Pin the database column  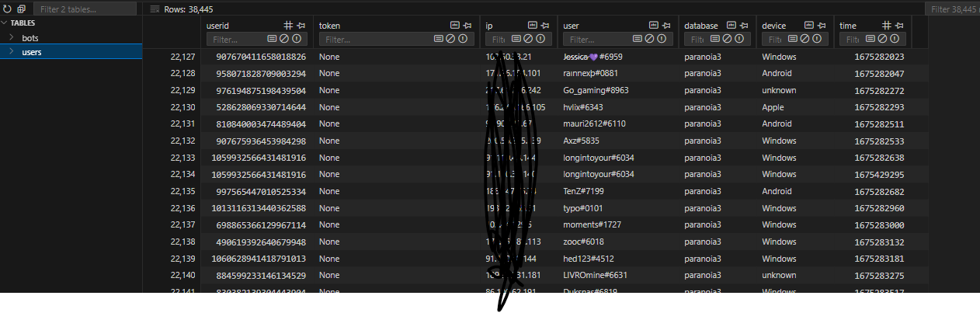pos(744,26)
